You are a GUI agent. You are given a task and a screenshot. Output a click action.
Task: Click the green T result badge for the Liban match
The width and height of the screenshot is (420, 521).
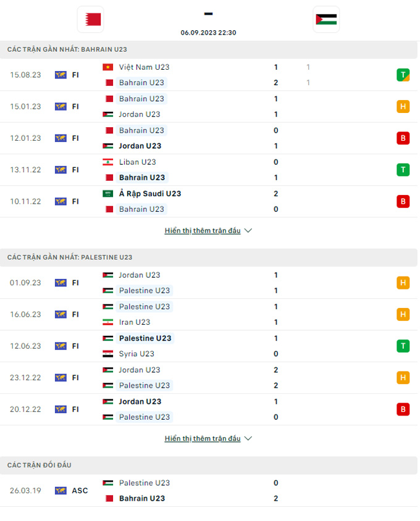tap(403, 170)
